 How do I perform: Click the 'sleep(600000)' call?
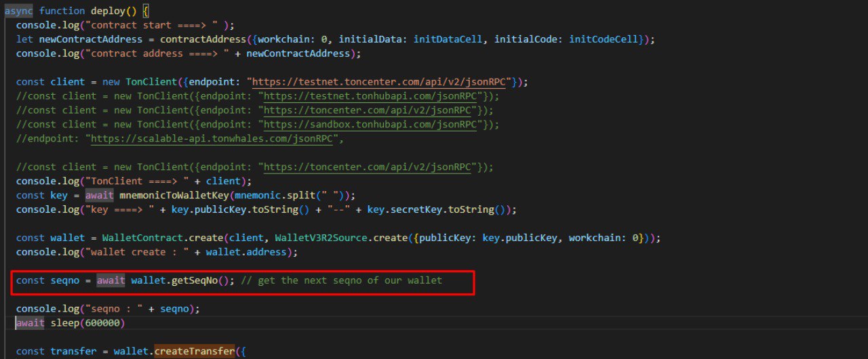tap(88, 324)
